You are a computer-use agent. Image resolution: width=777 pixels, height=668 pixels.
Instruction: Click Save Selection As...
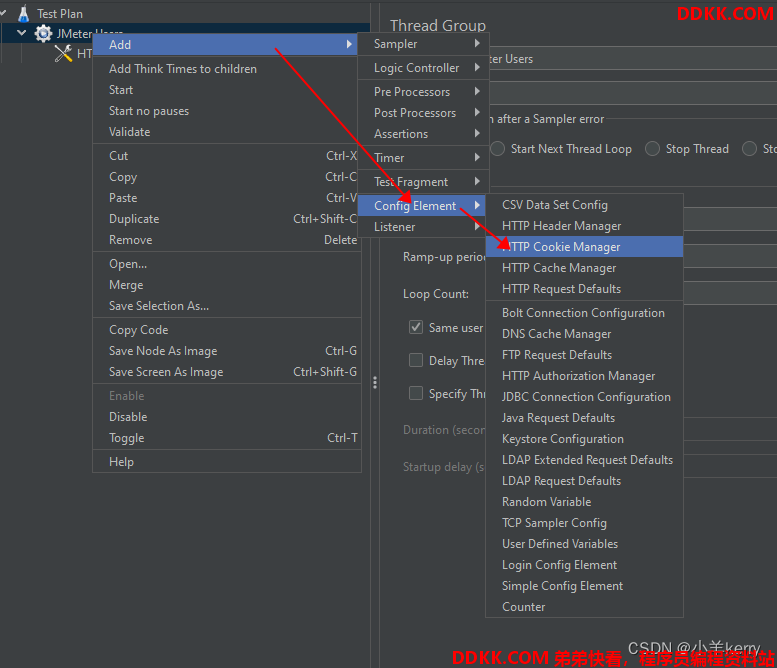point(226,306)
